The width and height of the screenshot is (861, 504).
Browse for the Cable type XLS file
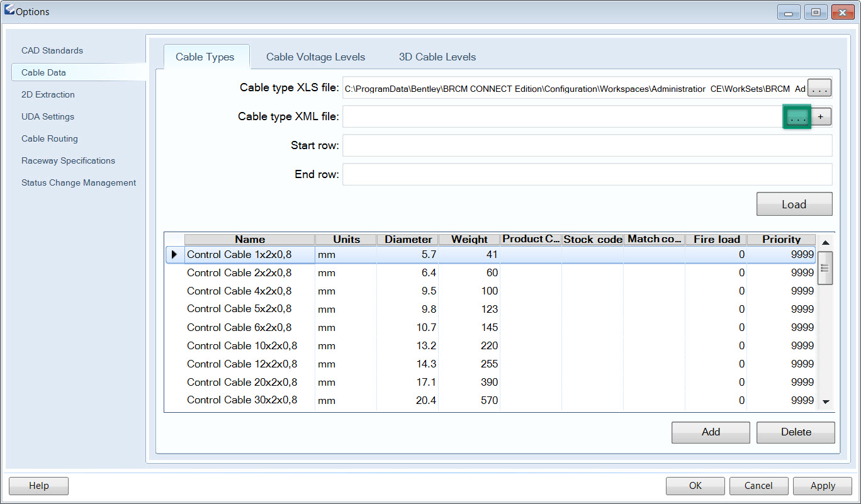coord(819,89)
